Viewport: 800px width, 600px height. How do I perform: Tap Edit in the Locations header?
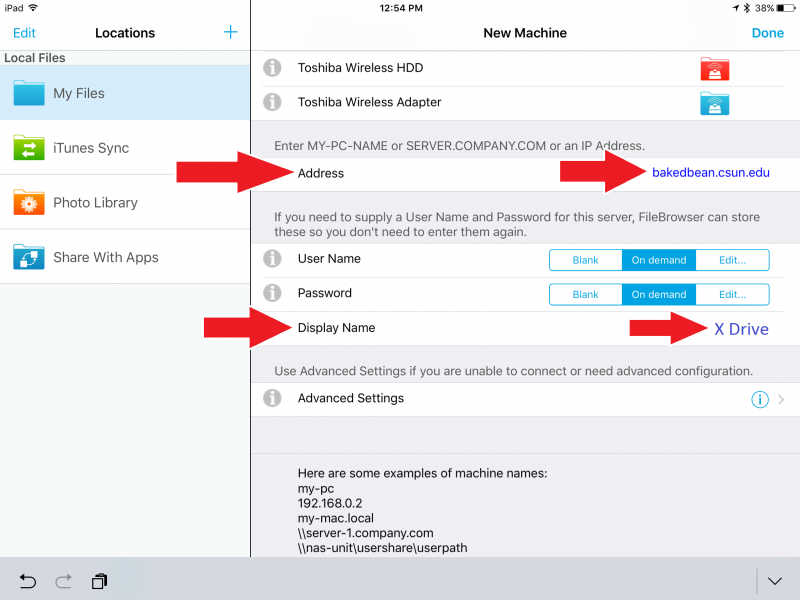24,33
